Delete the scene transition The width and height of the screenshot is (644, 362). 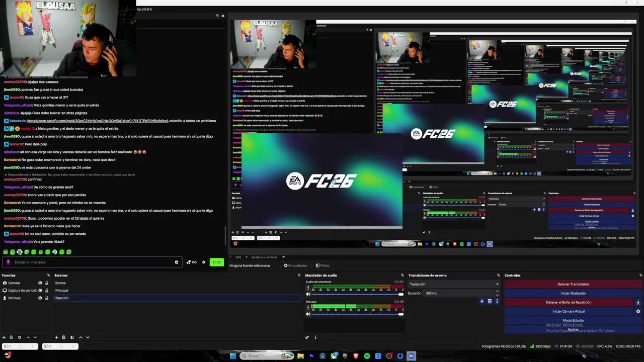pos(490,301)
